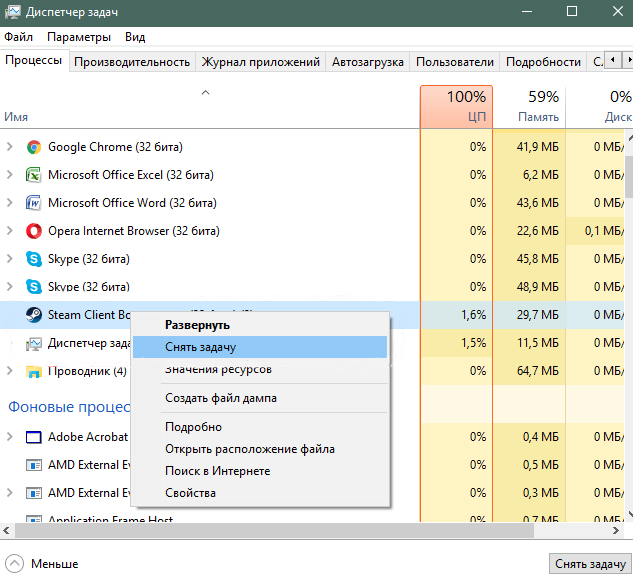Select the Opera Internet Browser icon
Viewport: 633px width, 583px height.
click(34, 231)
